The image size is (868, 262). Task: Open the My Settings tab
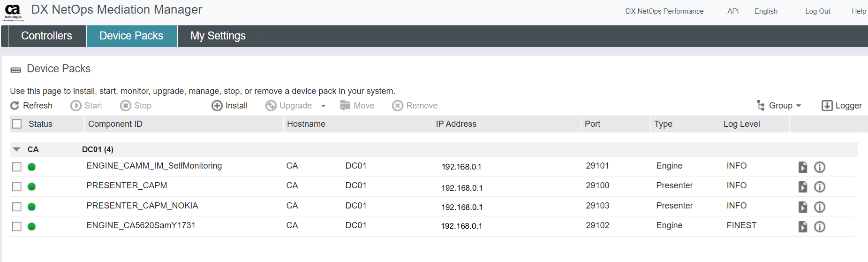(x=218, y=36)
